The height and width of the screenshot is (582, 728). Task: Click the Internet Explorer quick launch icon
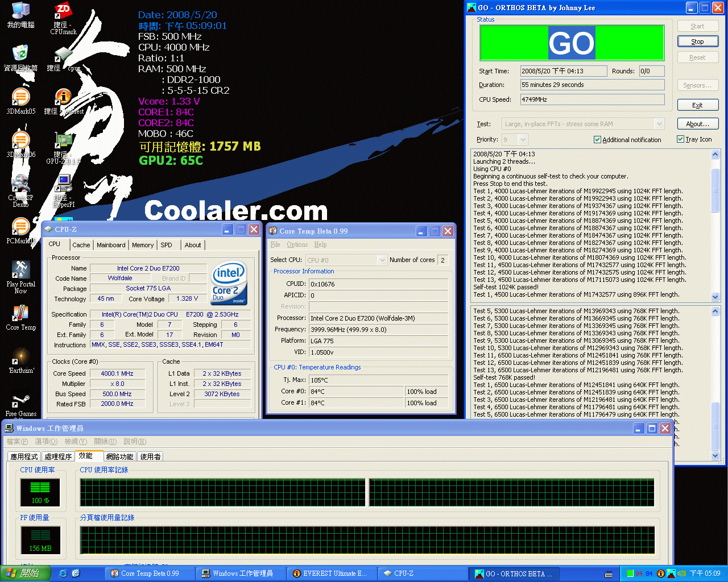[63, 573]
